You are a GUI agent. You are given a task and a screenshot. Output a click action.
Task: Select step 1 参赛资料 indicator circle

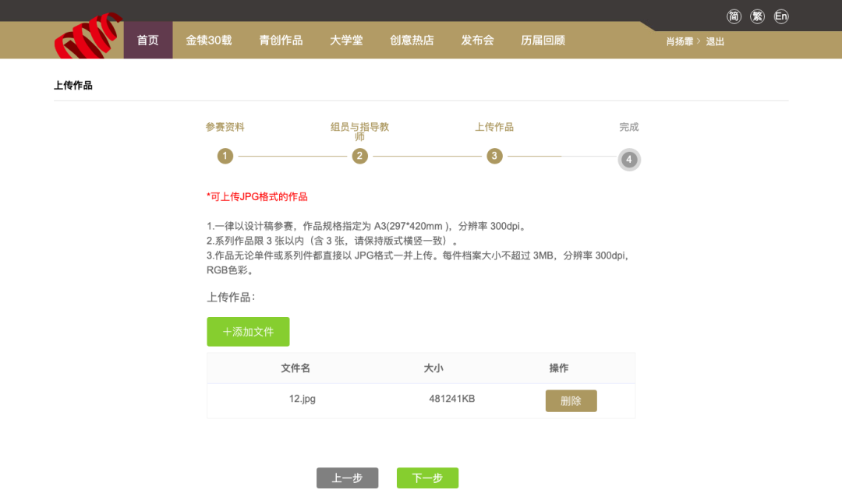pyautogui.click(x=225, y=156)
